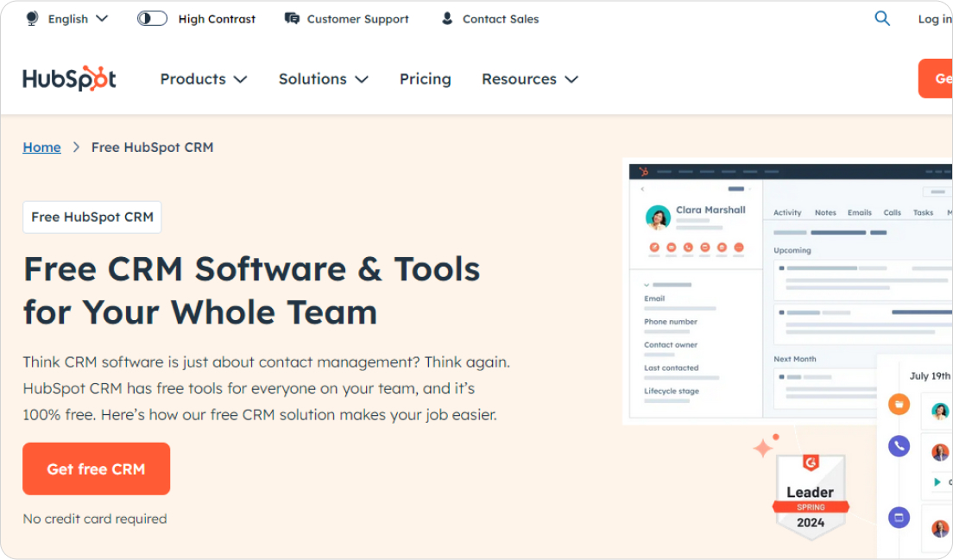Expand the Resources menu
Screen dimensions: 953x560
pos(529,79)
